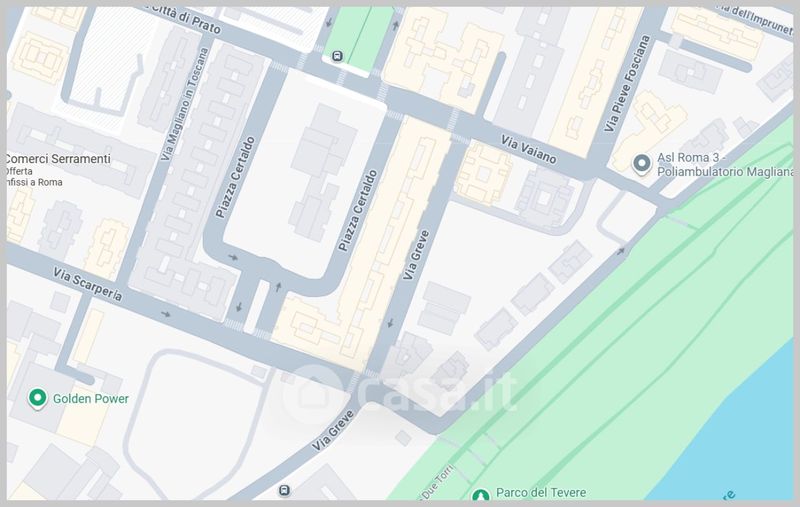Click the Via Scarperia street name

coord(88,284)
